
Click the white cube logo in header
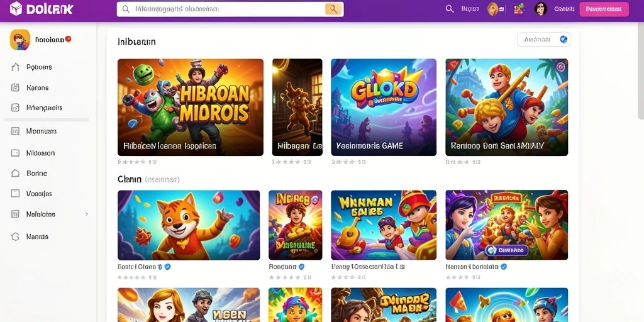point(16,9)
